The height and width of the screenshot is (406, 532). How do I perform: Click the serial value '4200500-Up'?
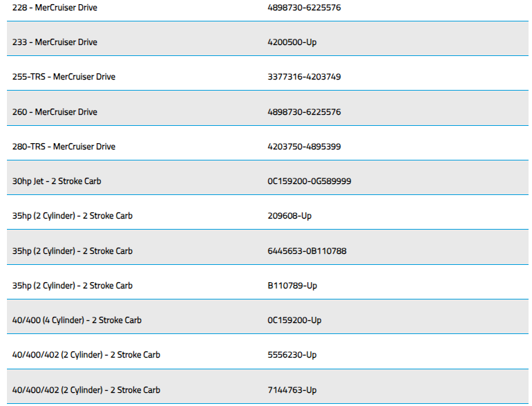[x=292, y=42]
